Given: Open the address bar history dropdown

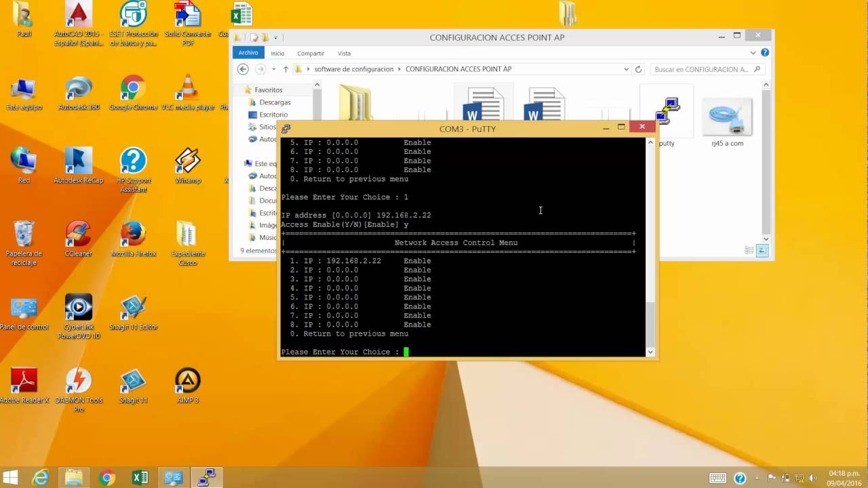Looking at the screenshot, I should point(626,69).
